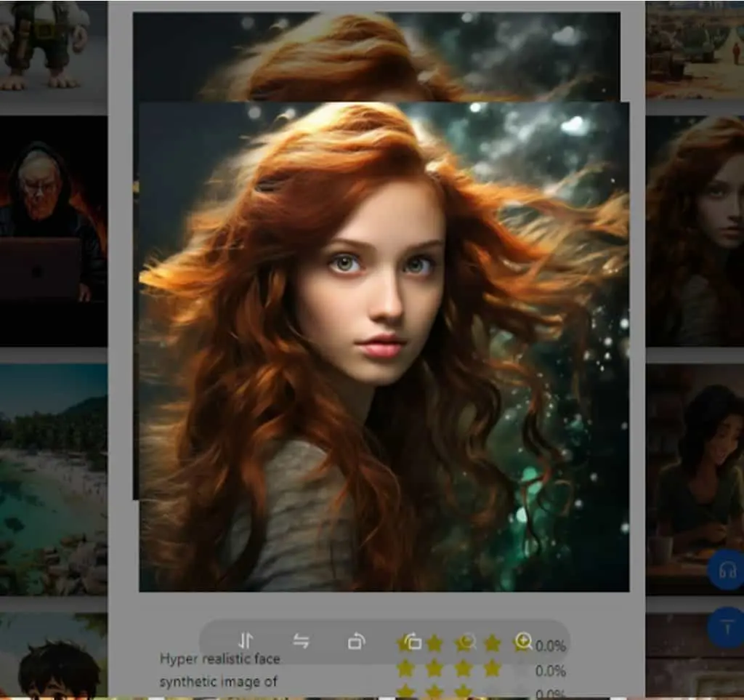Viewport: 744px width, 700px height.
Task: Open the tropical beach landscape thumbnail
Action: tap(53, 479)
